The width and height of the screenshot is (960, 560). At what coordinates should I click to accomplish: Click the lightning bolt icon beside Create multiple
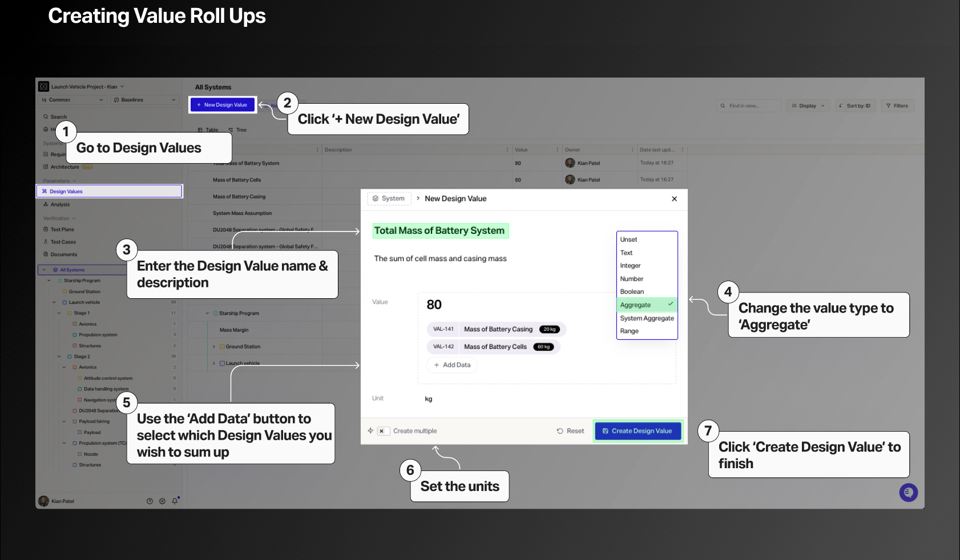[x=370, y=431]
